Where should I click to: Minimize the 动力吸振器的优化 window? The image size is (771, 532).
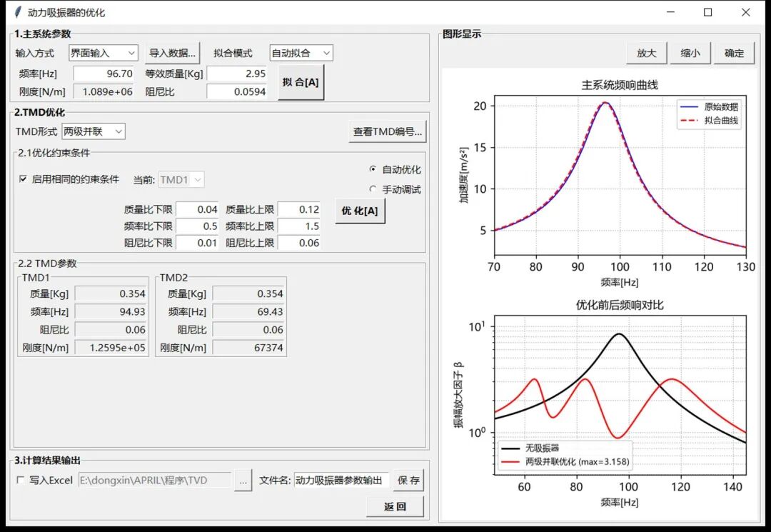coord(670,12)
